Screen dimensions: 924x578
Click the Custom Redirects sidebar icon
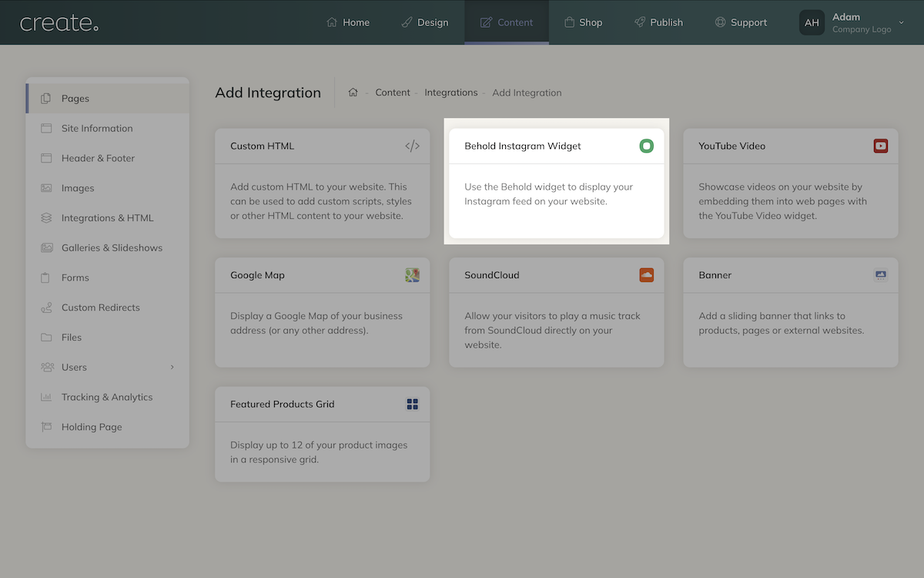(x=46, y=307)
